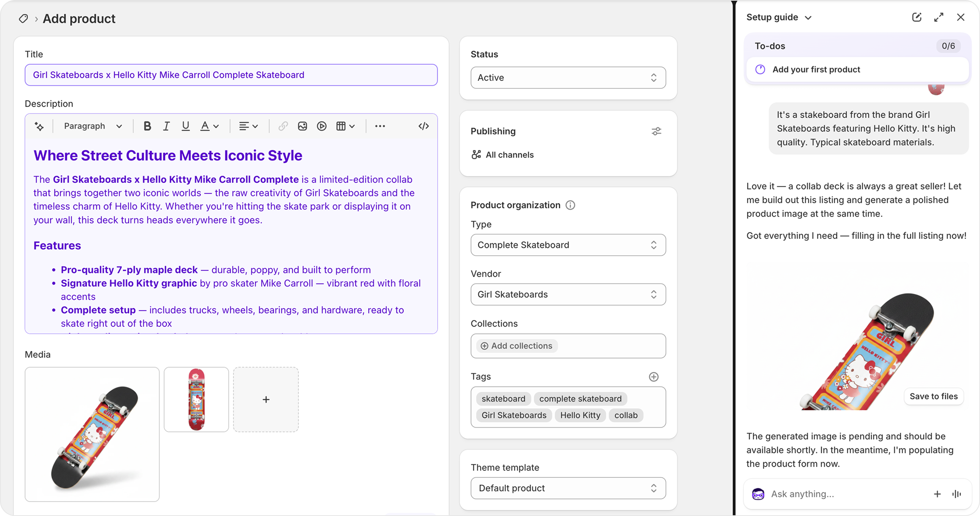The height and width of the screenshot is (516, 980).
Task: Open the text color picker
Action: pyautogui.click(x=210, y=126)
